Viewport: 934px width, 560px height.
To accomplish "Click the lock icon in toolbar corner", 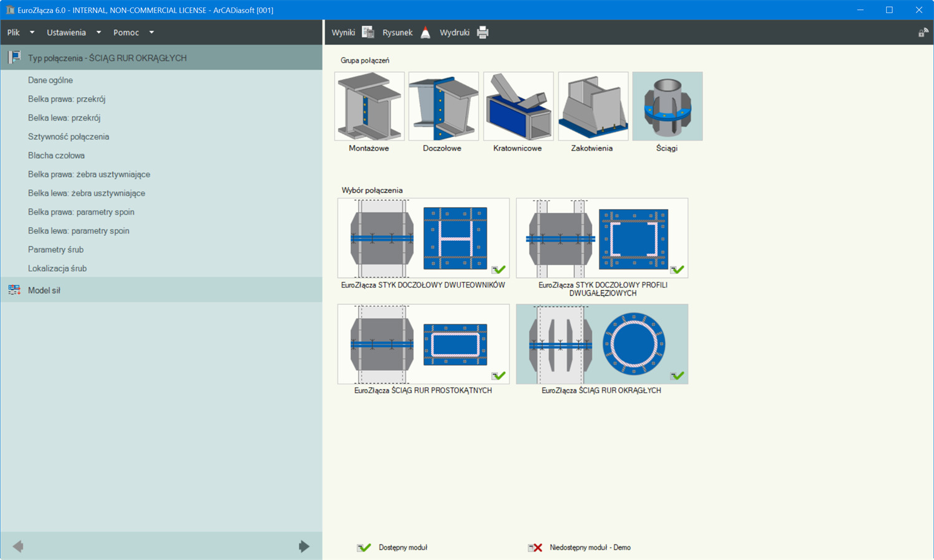I will [923, 32].
